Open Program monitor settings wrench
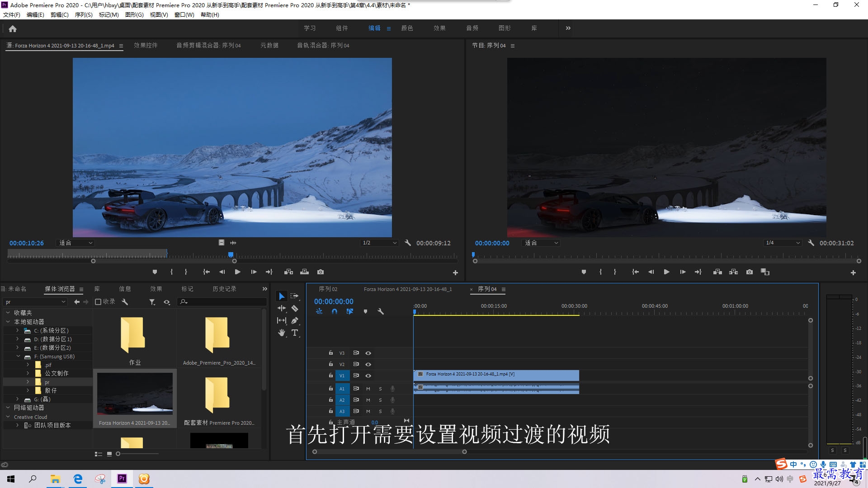Screen dimensions: 868x488 [x=811, y=243]
